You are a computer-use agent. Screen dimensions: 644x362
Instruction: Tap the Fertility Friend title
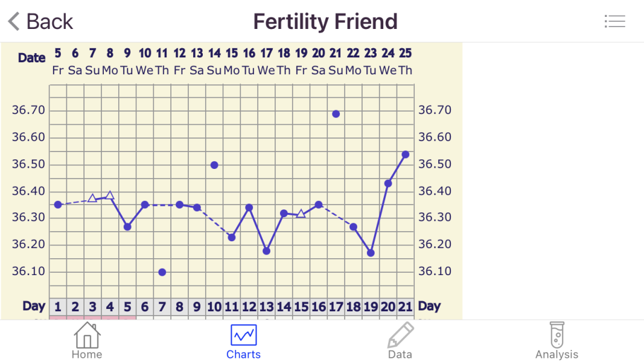pyautogui.click(x=325, y=22)
